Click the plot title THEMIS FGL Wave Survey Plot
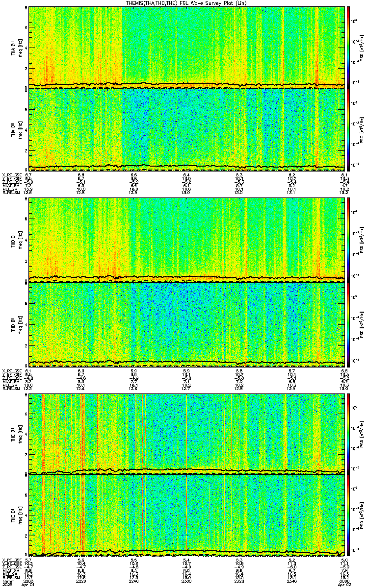Viewport: 368px width, 588px height. pos(187,3)
